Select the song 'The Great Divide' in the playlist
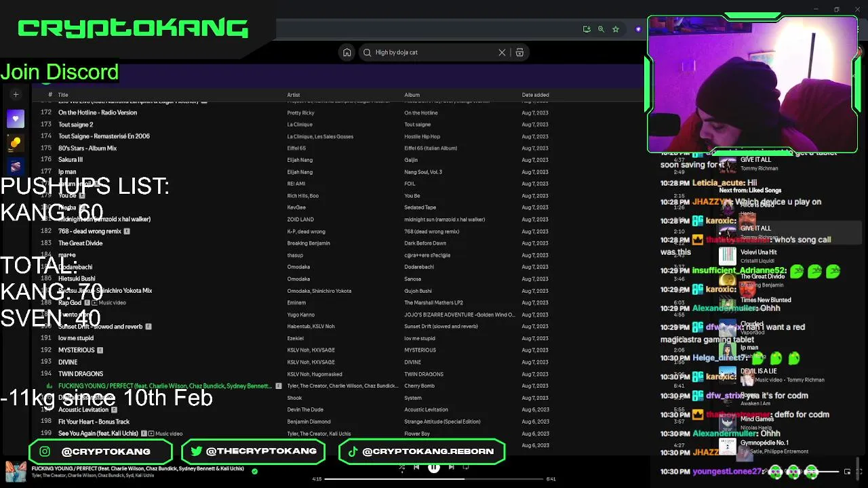Image resolution: width=868 pixels, height=488 pixels. pos(81,243)
